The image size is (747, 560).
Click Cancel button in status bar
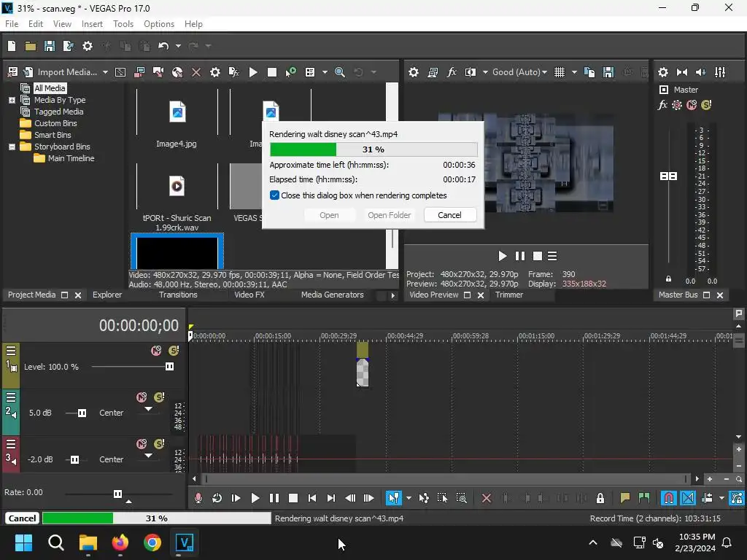pos(22,518)
